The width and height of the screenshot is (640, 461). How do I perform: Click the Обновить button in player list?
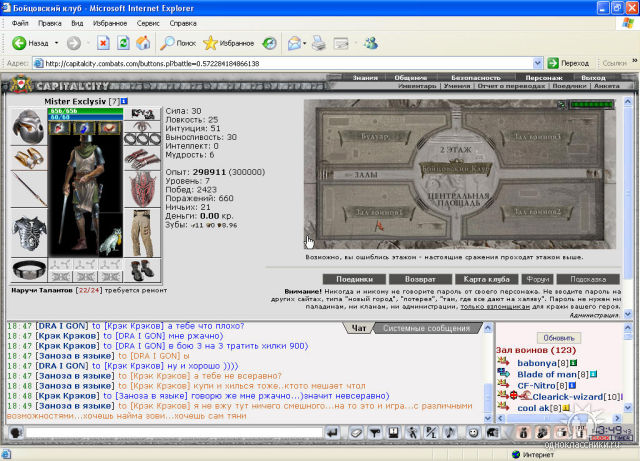[559, 338]
